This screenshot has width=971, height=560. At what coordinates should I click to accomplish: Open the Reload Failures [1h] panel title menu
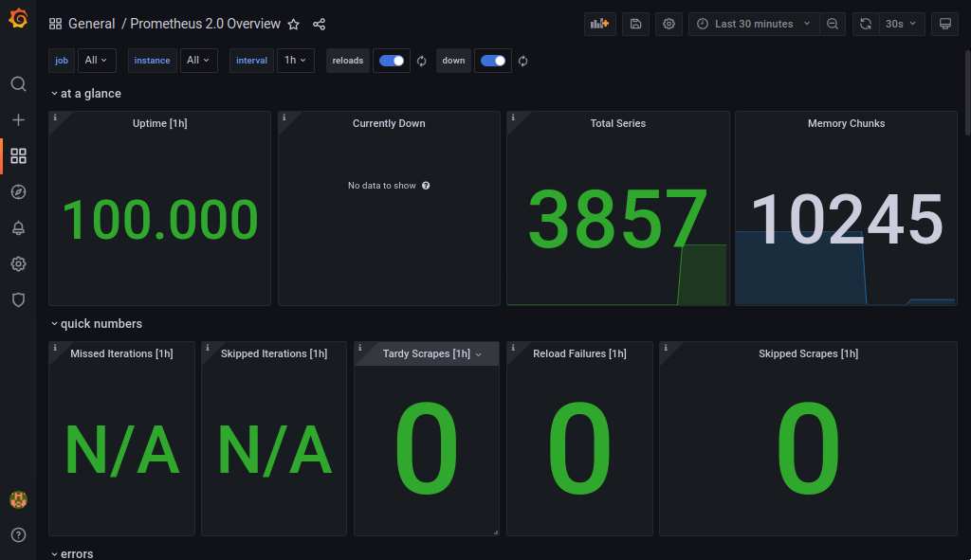(579, 353)
